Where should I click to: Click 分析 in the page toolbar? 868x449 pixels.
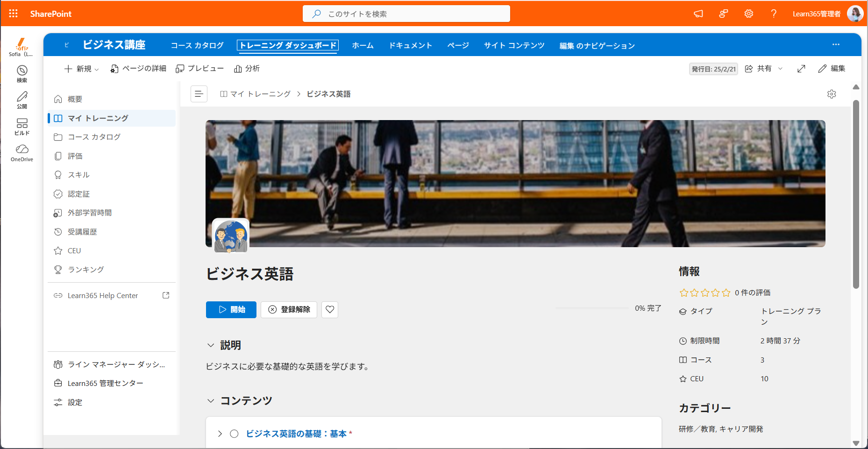point(247,69)
